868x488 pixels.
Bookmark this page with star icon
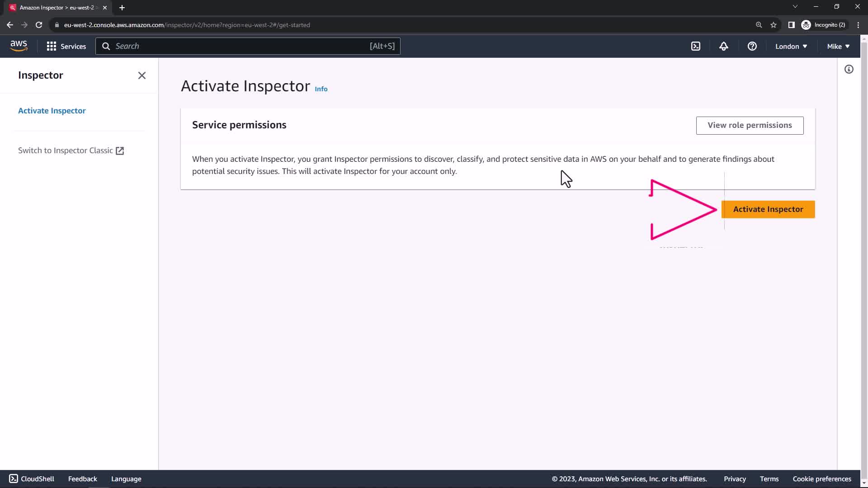point(774,25)
